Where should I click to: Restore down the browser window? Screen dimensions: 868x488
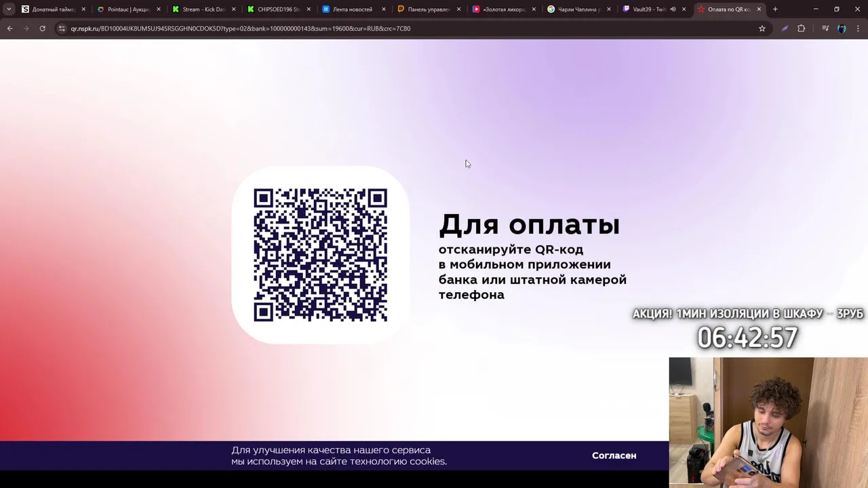click(837, 9)
